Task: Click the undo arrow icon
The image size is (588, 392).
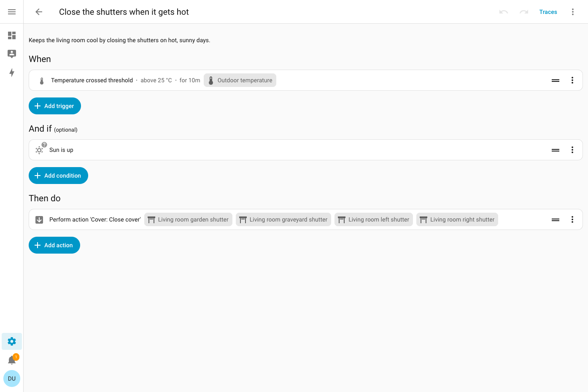Action: pyautogui.click(x=504, y=12)
